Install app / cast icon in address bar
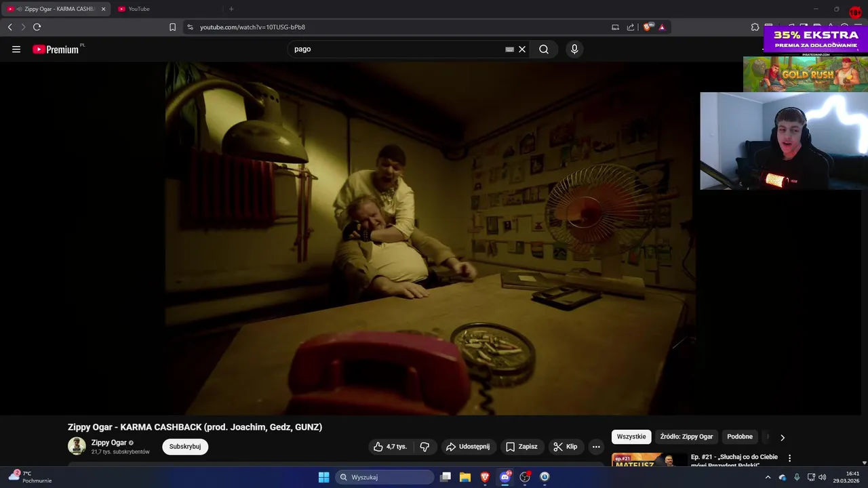868x488 pixels. pos(615,27)
